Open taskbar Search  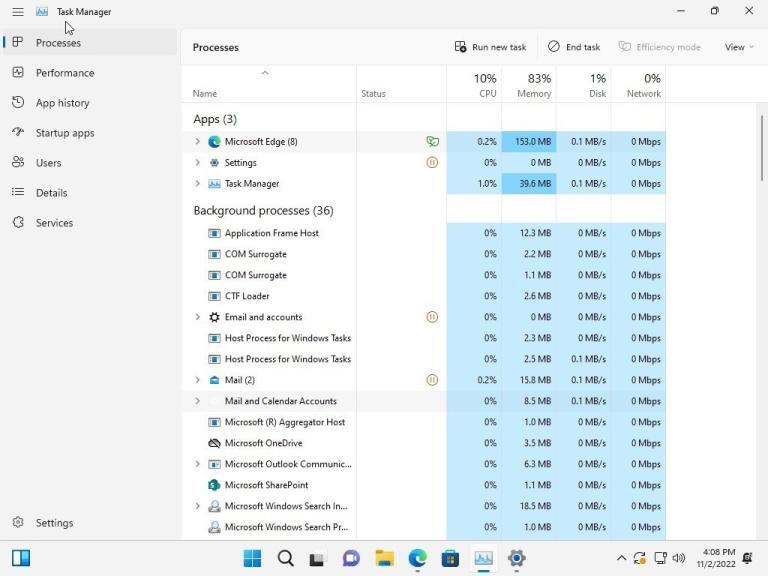pyautogui.click(x=285, y=558)
